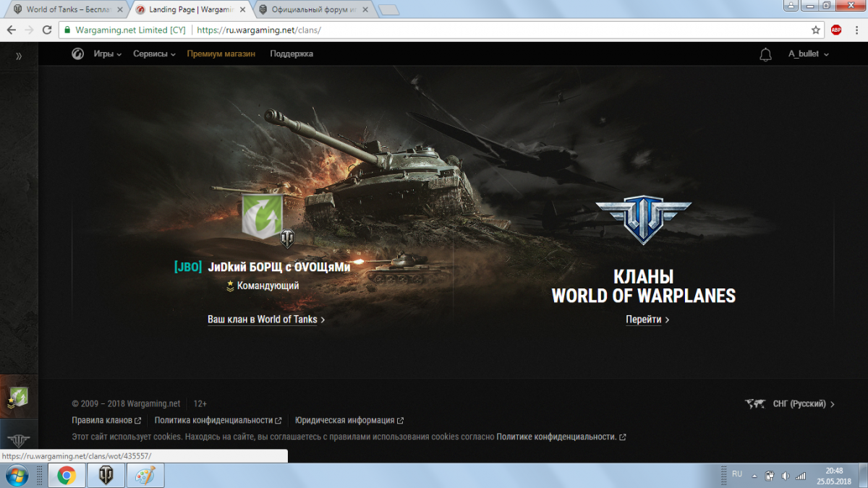Expand the left sidebar with the double chevron

pyautogui.click(x=19, y=56)
